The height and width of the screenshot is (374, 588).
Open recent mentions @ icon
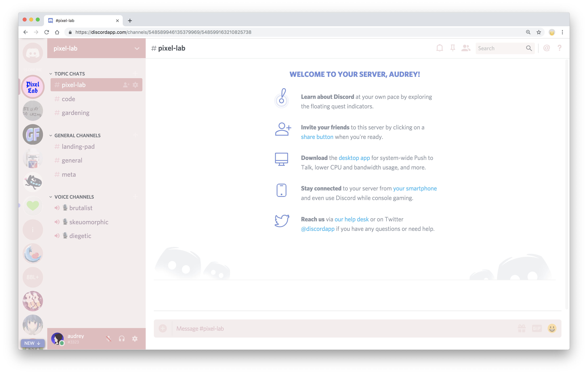click(546, 48)
